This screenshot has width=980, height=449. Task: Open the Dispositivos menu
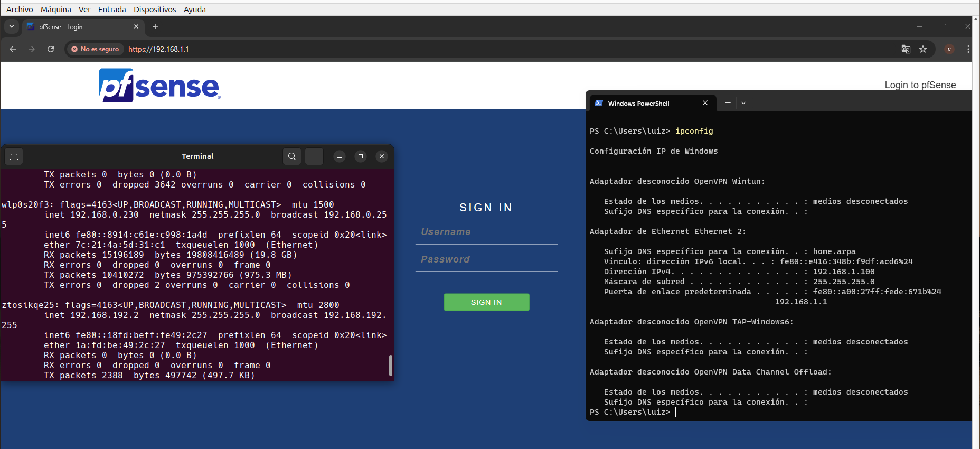click(x=155, y=10)
